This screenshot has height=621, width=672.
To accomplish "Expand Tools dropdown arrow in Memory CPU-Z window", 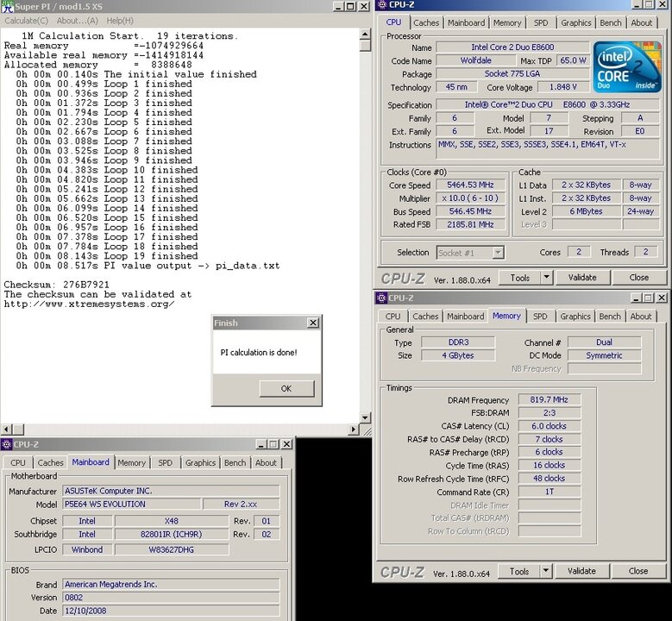I will 545,571.
